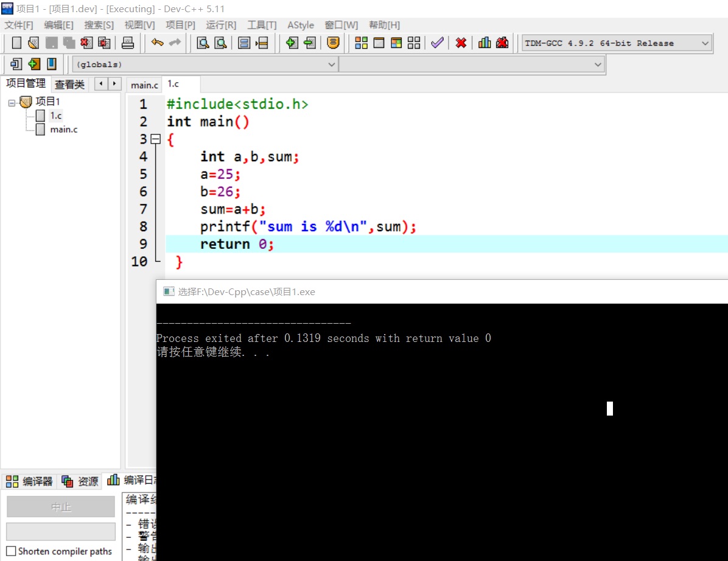Open the AStyle menu
Viewport: 728px width, 561px height.
[301, 25]
